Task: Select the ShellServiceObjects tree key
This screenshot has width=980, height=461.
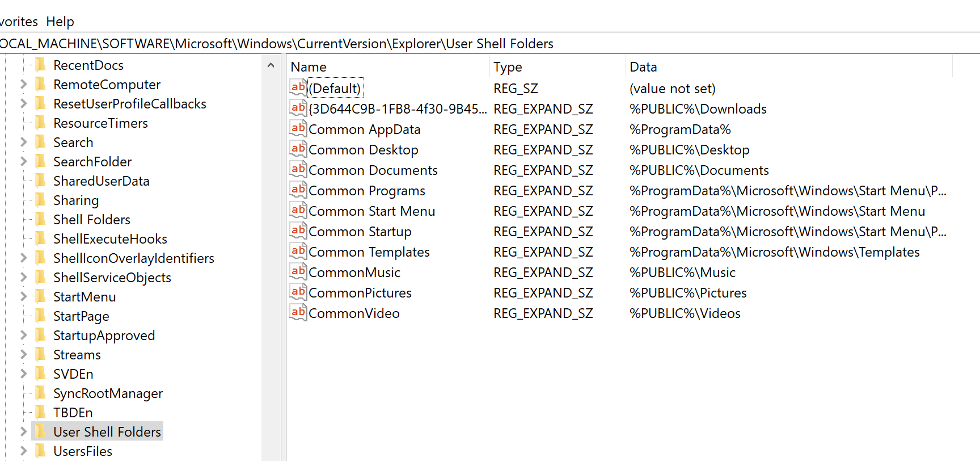Action: click(x=112, y=278)
